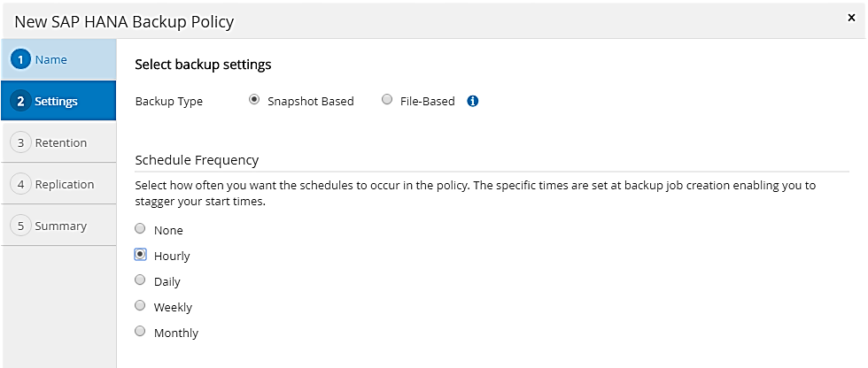Choose File-Based backup type
Screen dimensions: 868x368
point(387,100)
